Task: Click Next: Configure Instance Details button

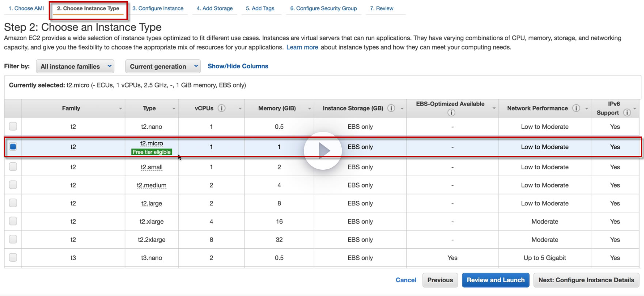Action: (x=586, y=280)
